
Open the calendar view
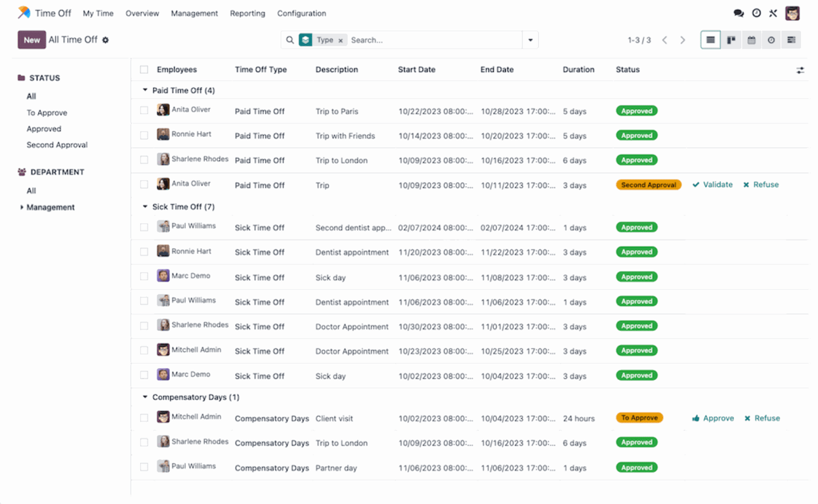tap(751, 39)
